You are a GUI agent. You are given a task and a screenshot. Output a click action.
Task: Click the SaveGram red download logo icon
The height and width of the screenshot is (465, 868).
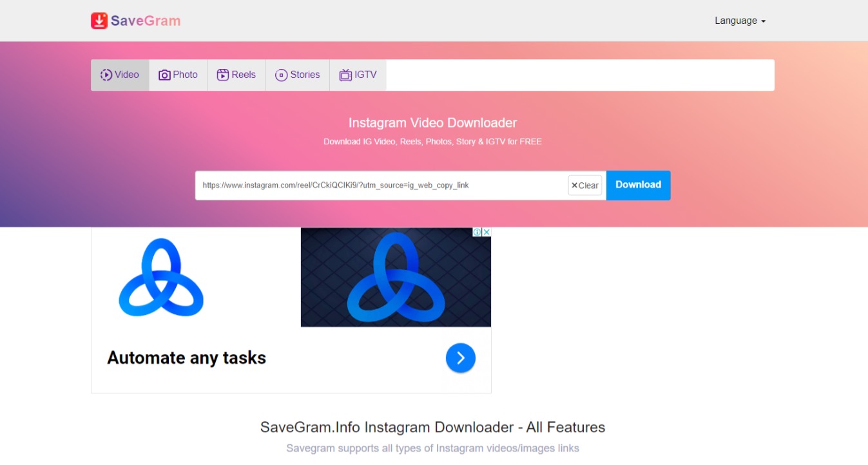pos(99,21)
